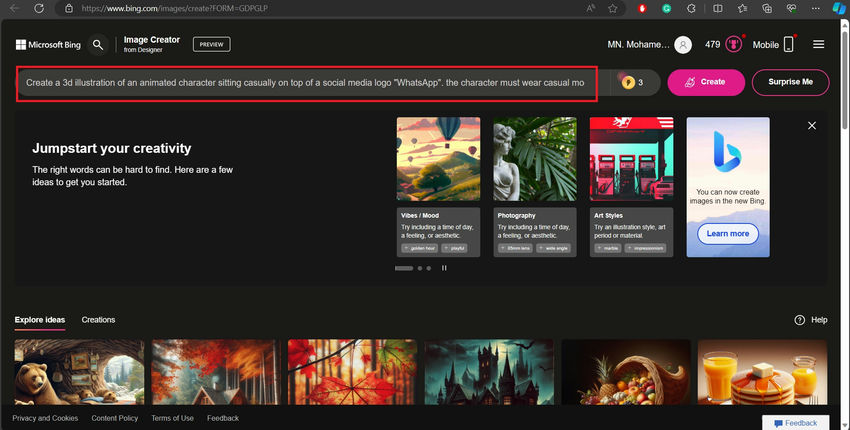Click the user profile avatar icon
Viewport: 850px width, 430px height.
pos(683,44)
